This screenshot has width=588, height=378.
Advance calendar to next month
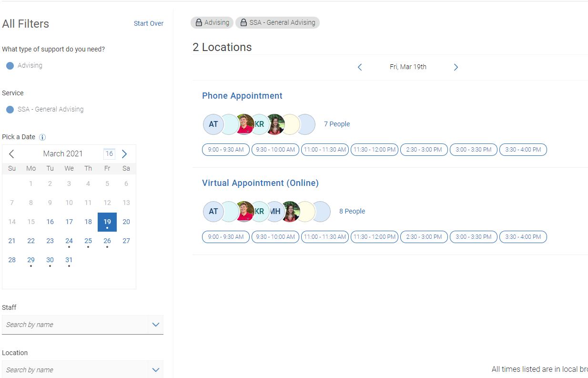[x=124, y=154]
